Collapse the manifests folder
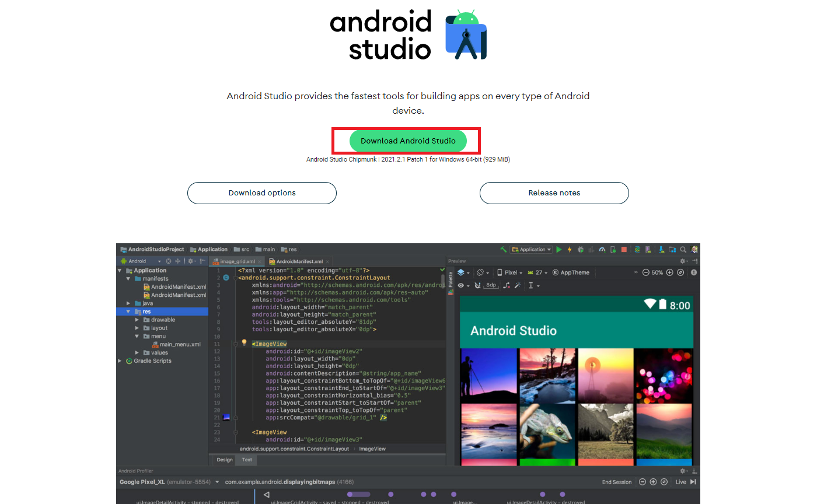The height and width of the screenshot is (504, 817). point(129,279)
